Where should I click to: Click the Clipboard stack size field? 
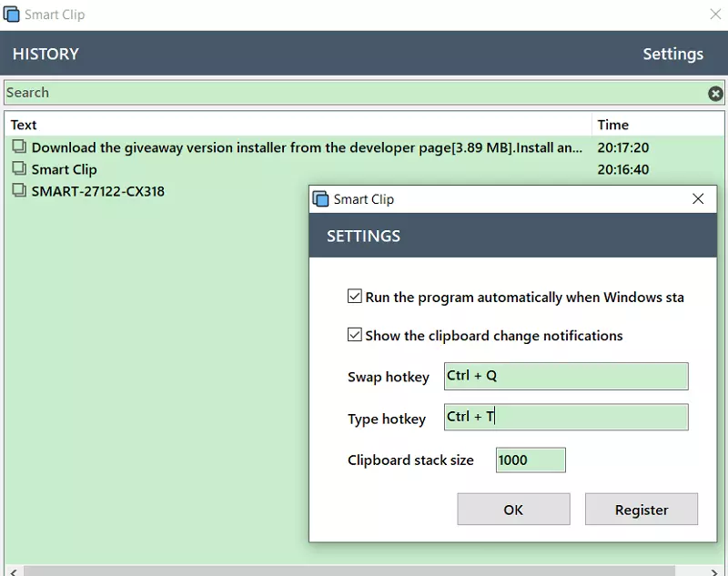click(x=531, y=460)
